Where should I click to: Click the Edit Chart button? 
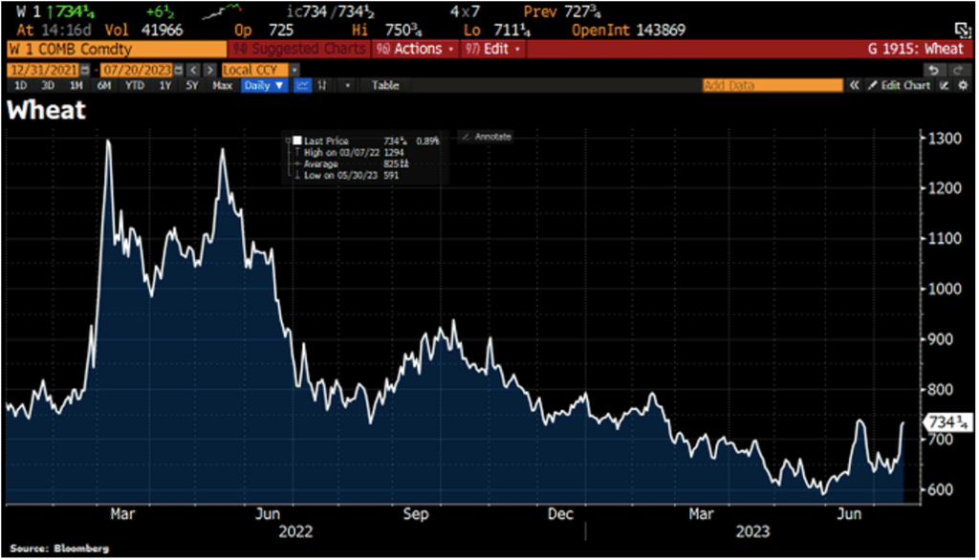(x=899, y=86)
